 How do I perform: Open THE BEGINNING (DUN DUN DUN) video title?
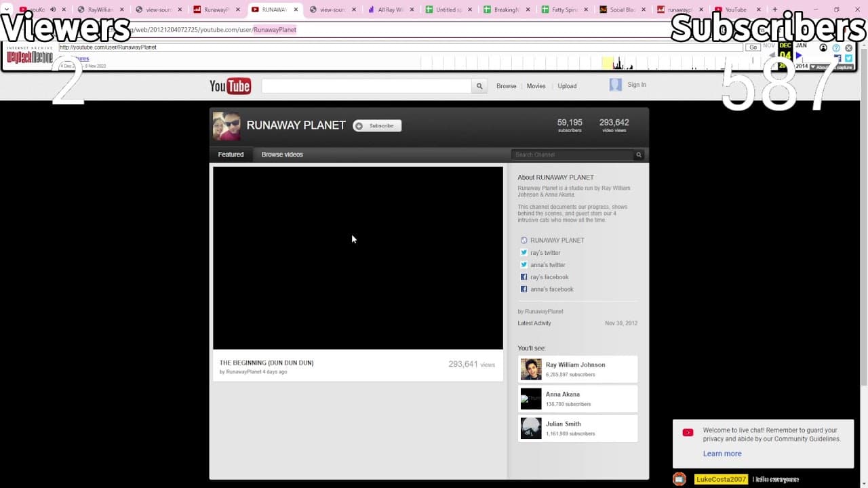pos(267,363)
